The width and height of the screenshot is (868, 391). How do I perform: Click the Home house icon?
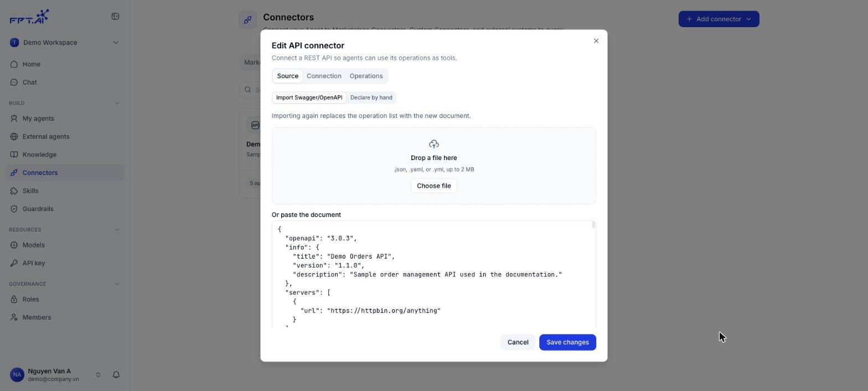point(14,64)
